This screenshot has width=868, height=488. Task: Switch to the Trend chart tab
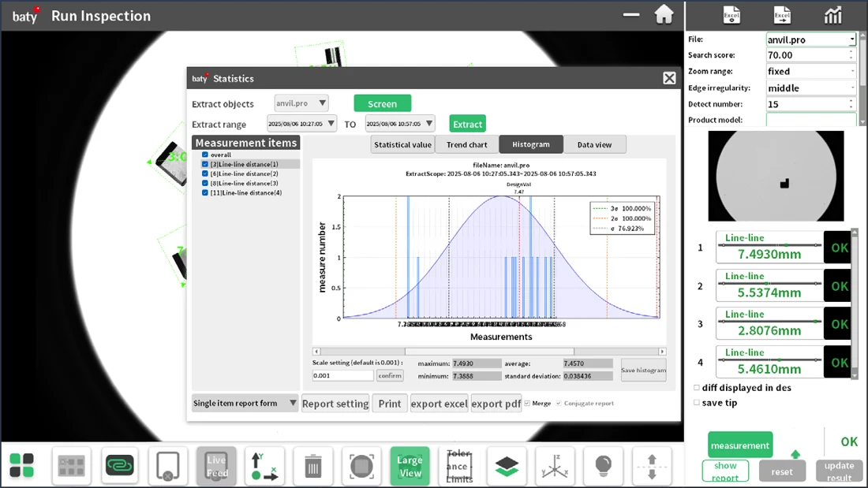[466, 144]
